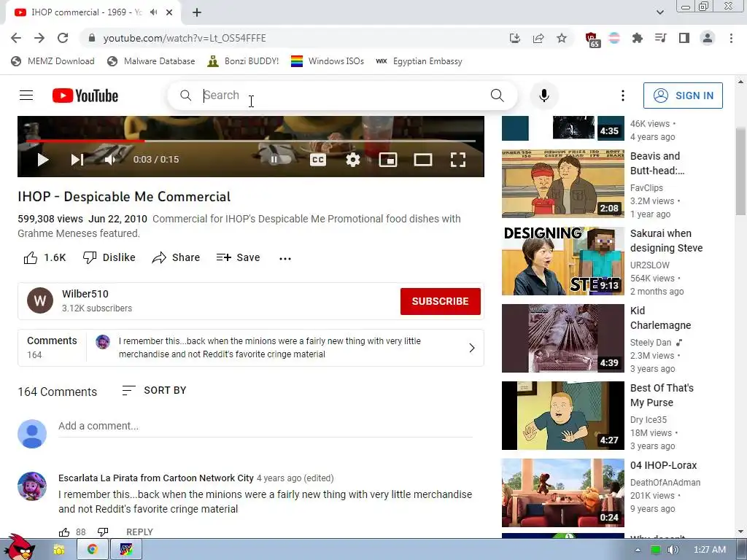Share this page icon in address bar
Image resolution: width=747 pixels, height=560 pixels.
tap(538, 38)
